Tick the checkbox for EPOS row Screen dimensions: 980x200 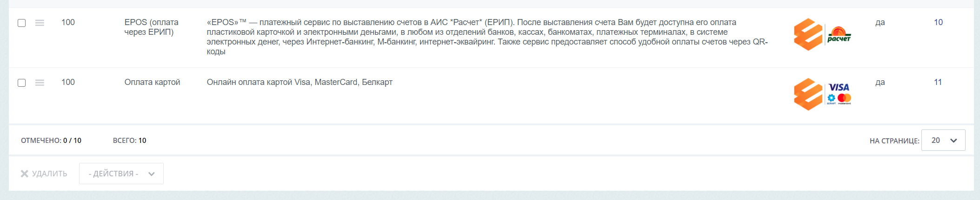21,23
